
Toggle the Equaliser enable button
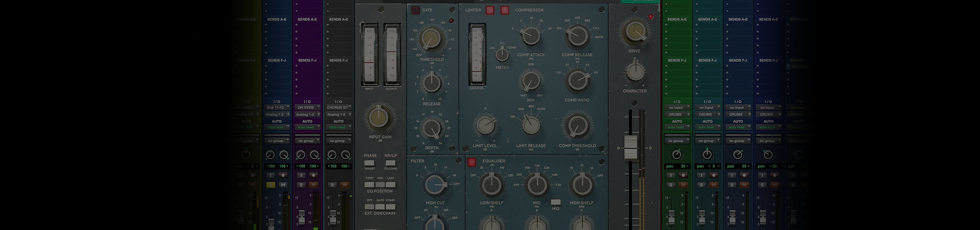(472, 162)
